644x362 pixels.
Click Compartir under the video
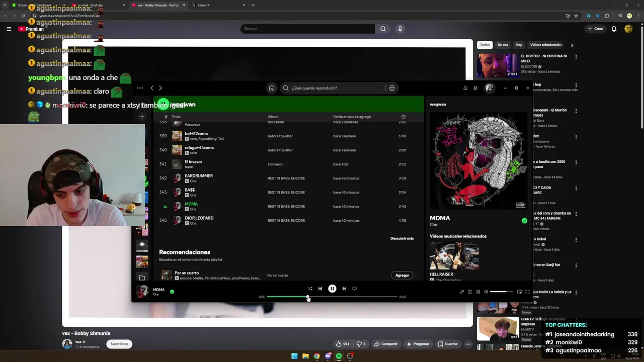click(x=386, y=344)
